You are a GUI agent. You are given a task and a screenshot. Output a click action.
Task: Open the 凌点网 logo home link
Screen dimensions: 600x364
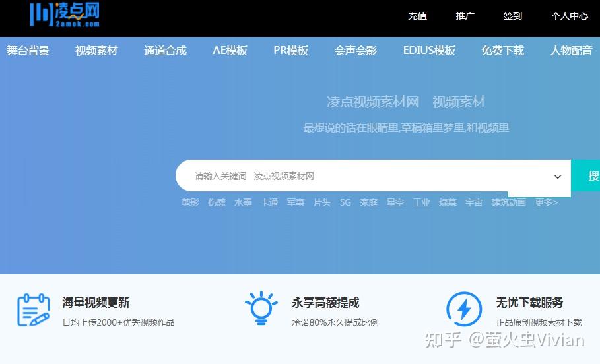pos(65,15)
